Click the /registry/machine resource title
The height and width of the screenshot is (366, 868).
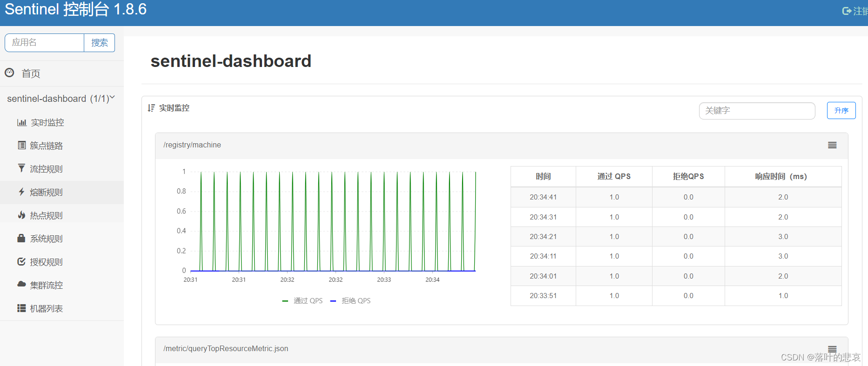click(x=192, y=145)
